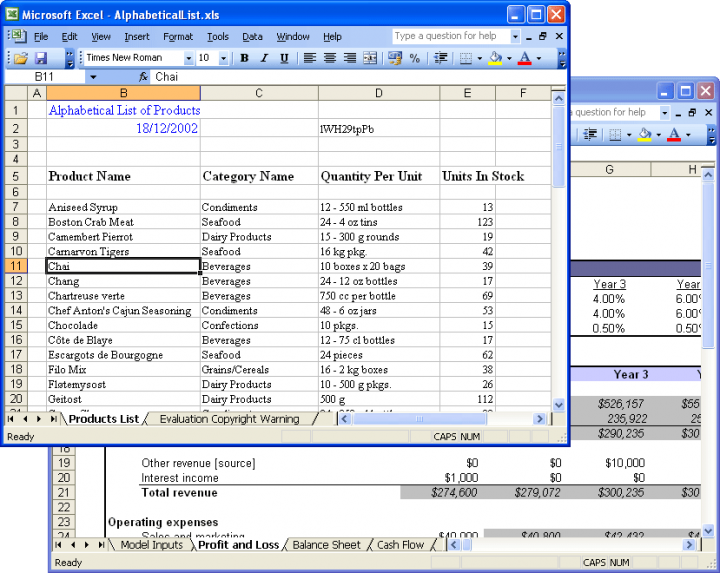Screen dimensions: 720x573
Task: Apply Currency style to the cell
Action: pos(394,58)
